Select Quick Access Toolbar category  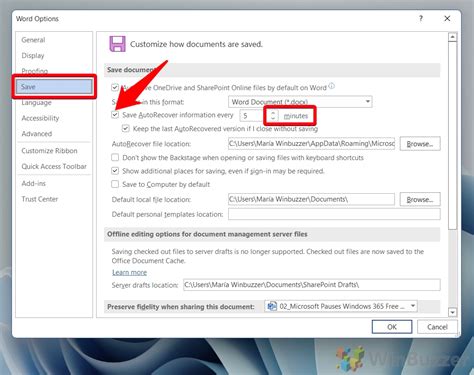point(54,166)
